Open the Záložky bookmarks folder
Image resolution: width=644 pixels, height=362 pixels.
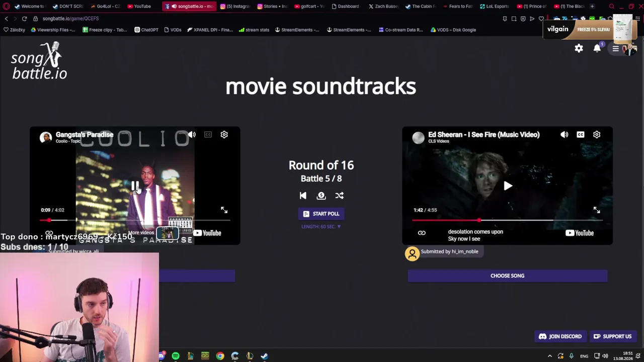click(x=14, y=30)
